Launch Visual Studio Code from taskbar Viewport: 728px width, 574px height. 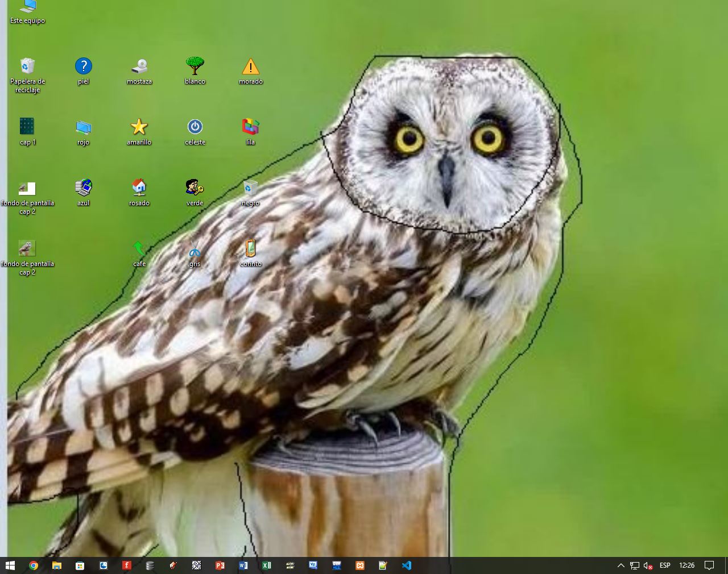tap(407, 565)
